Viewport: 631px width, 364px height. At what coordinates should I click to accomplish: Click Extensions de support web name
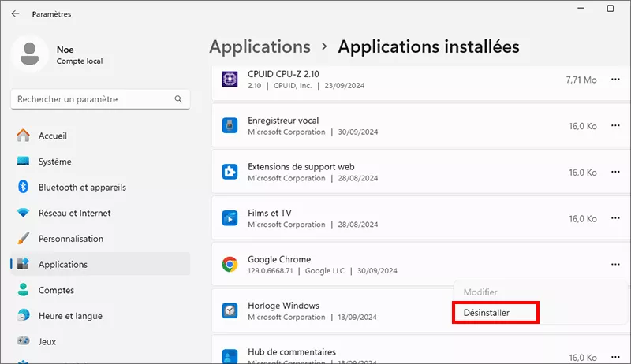(x=301, y=167)
